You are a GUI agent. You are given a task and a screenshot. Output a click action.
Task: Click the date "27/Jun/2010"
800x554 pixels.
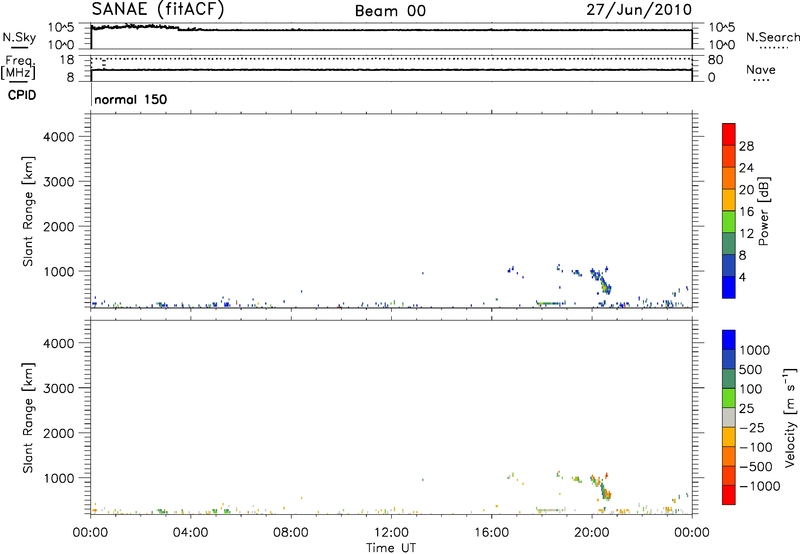[639, 10]
